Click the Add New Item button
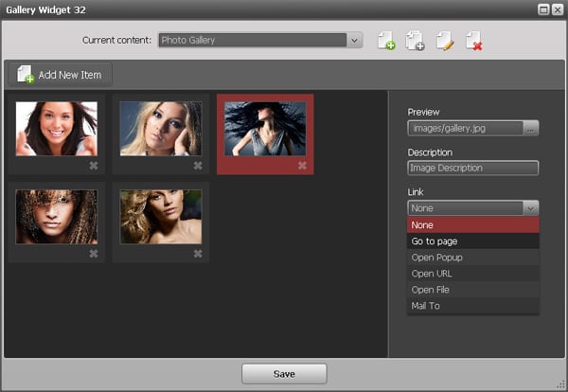This screenshot has height=392, width=568. (x=60, y=74)
